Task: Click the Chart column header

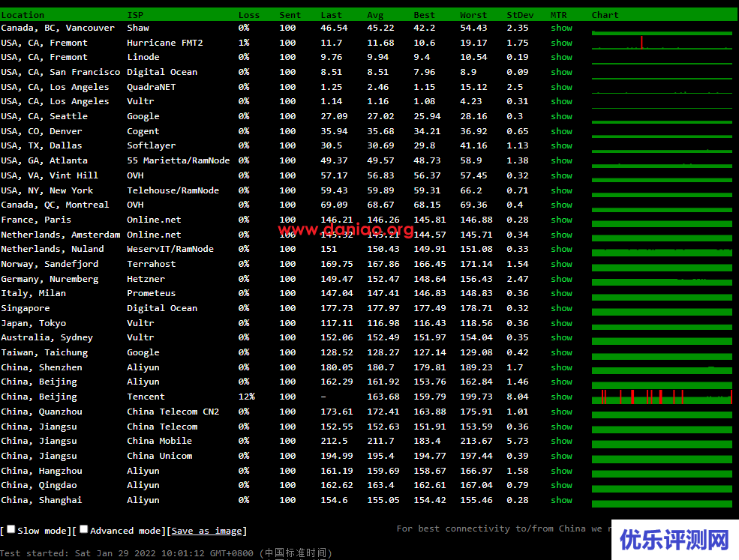Action: (605, 15)
